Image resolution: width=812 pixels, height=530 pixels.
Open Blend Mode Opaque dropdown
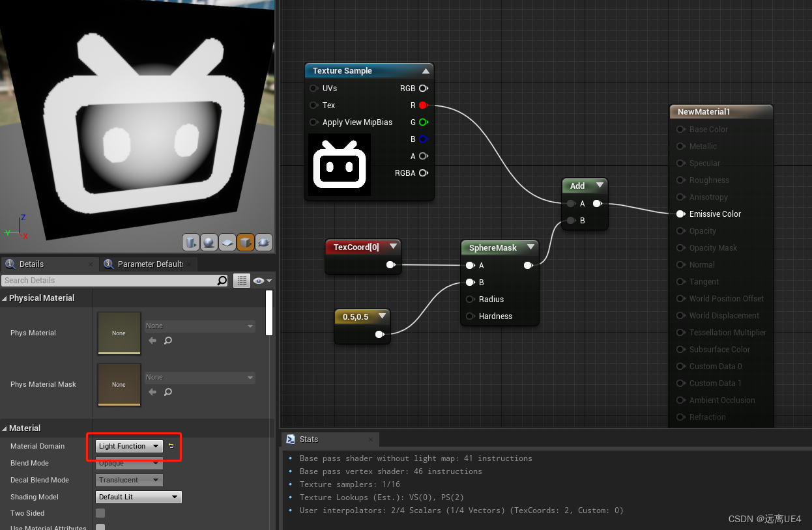tap(129, 463)
